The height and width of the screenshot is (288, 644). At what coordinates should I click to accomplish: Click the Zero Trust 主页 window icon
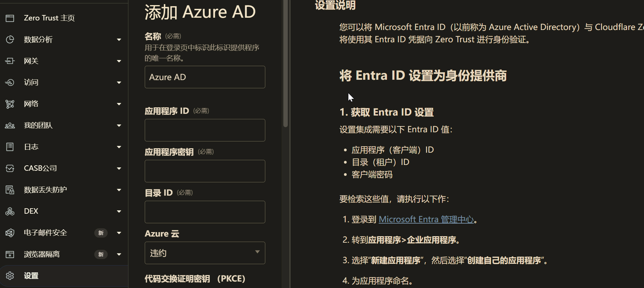(x=10, y=18)
